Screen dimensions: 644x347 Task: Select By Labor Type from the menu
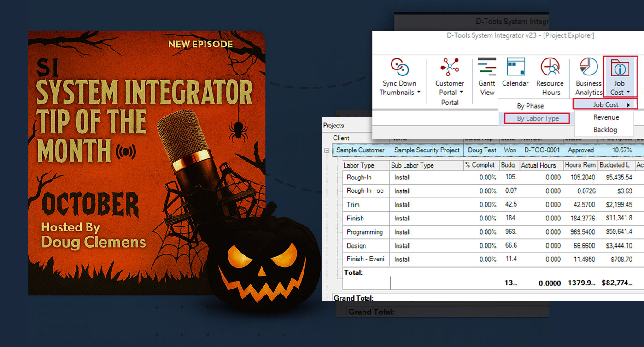point(535,118)
